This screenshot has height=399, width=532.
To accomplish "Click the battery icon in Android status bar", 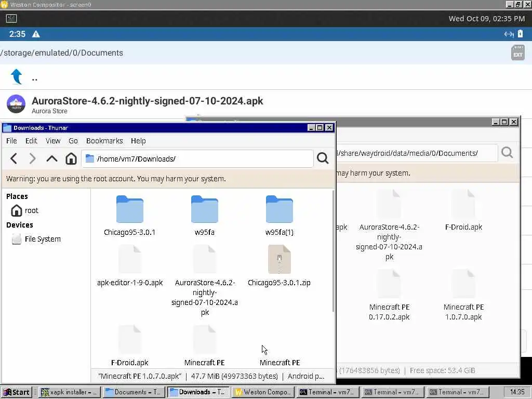I will click(x=520, y=34).
